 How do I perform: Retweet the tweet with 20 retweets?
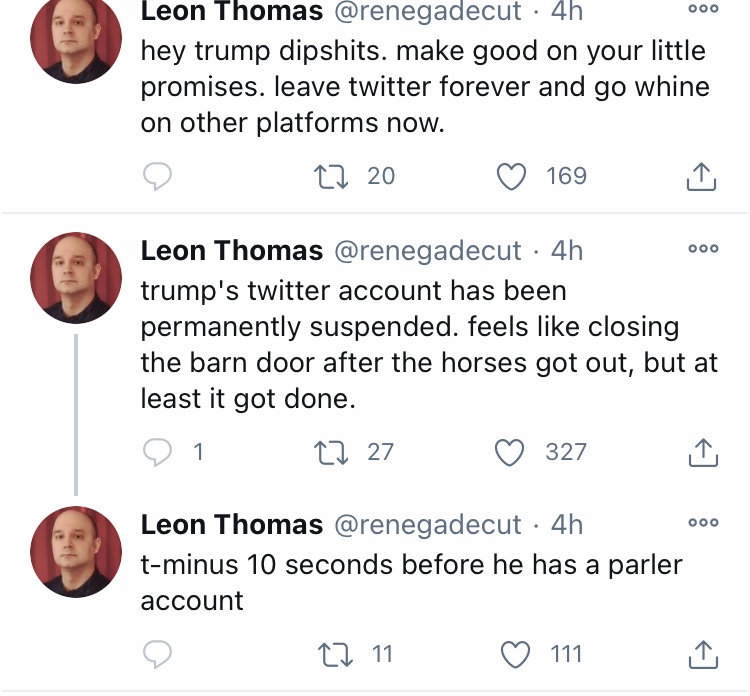point(331,176)
